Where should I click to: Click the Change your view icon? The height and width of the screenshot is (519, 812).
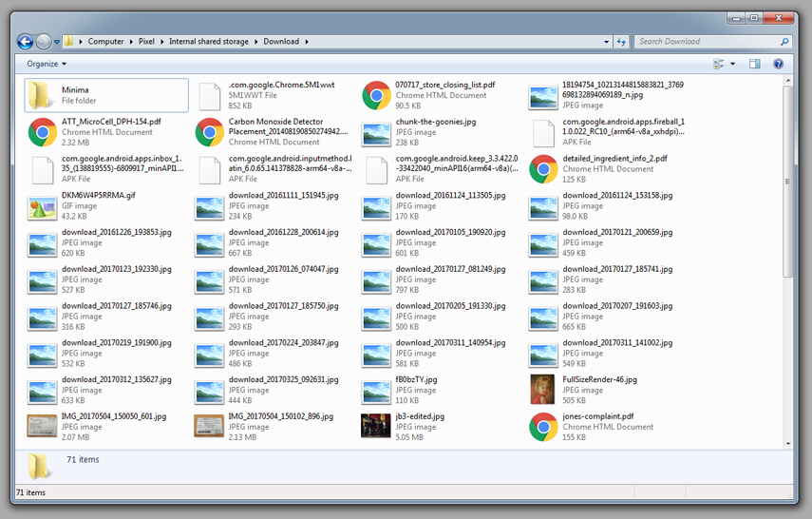(719, 64)
